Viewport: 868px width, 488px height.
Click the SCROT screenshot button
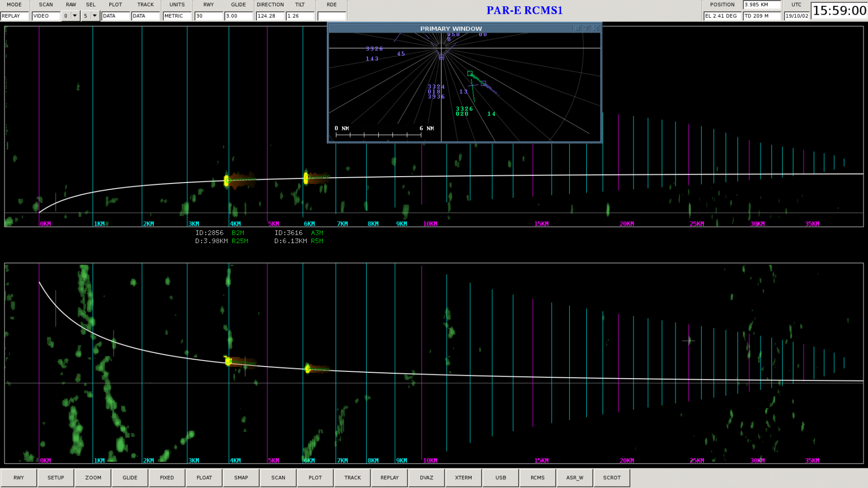tap(612, 478)
